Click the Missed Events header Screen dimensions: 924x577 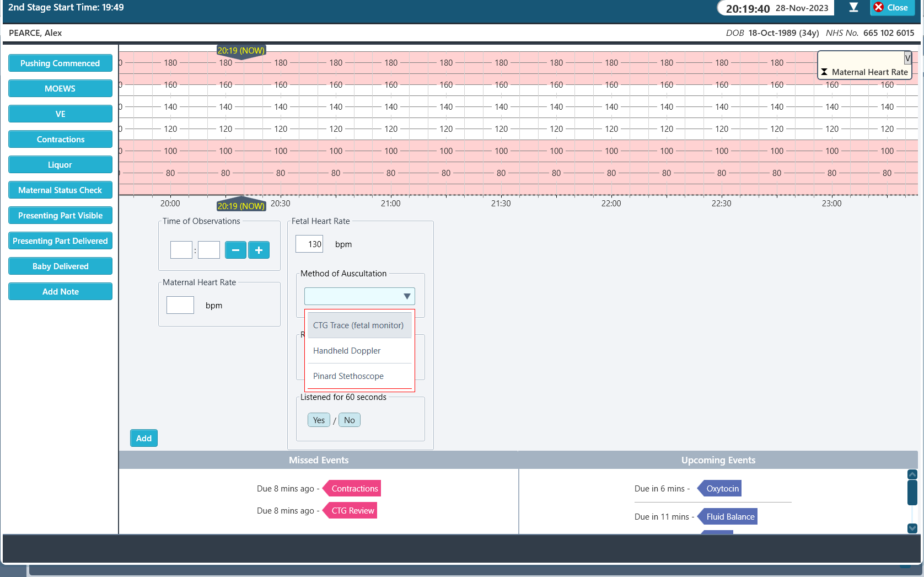click(x=319, y=460)
